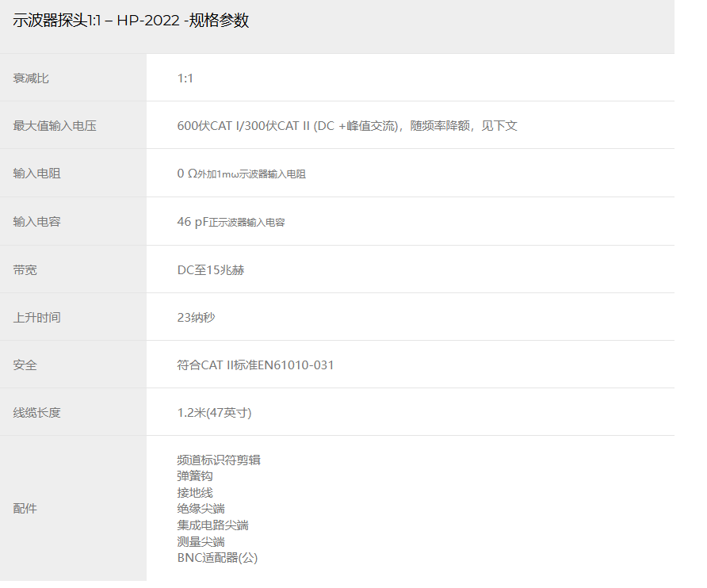Select the 线缆长度 row label

36,413
